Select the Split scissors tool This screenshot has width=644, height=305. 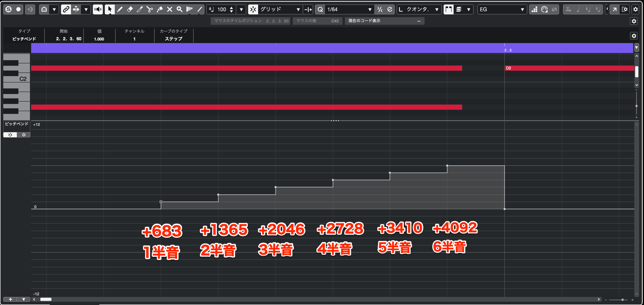point(150,9)
